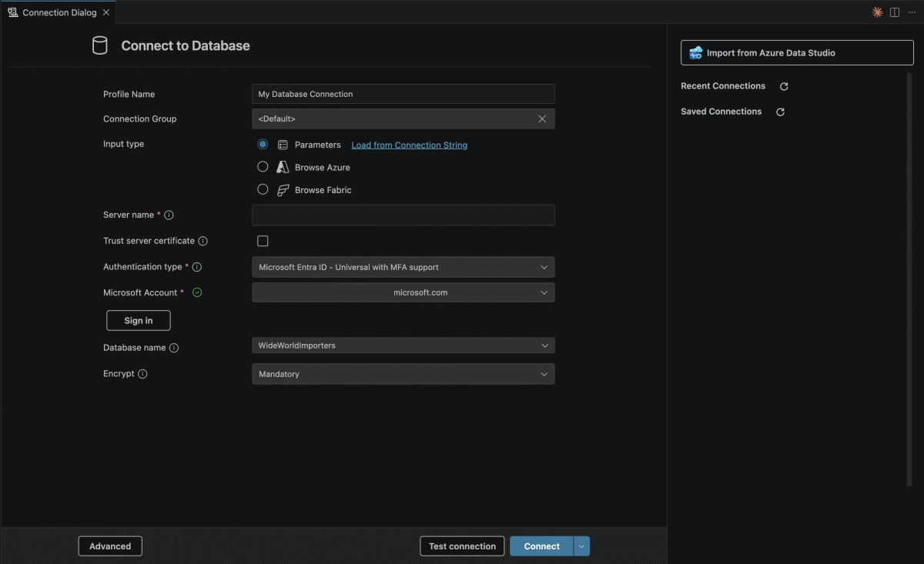Open the Database name dropdown showing WideWorldImporters
The width and height of the screenshot is (924, 564).
(x=403, y=345)
